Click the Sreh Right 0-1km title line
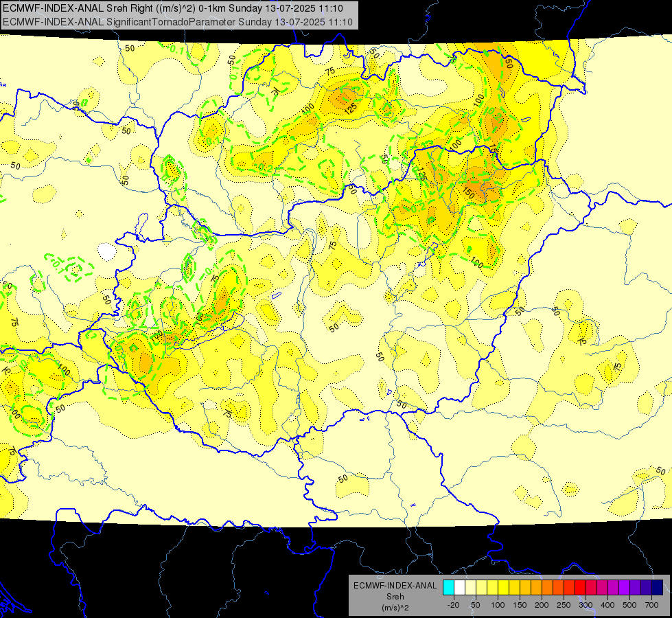The height and width of the screenshot is (618, 672). pyautogui.click(x=173, y=8)
